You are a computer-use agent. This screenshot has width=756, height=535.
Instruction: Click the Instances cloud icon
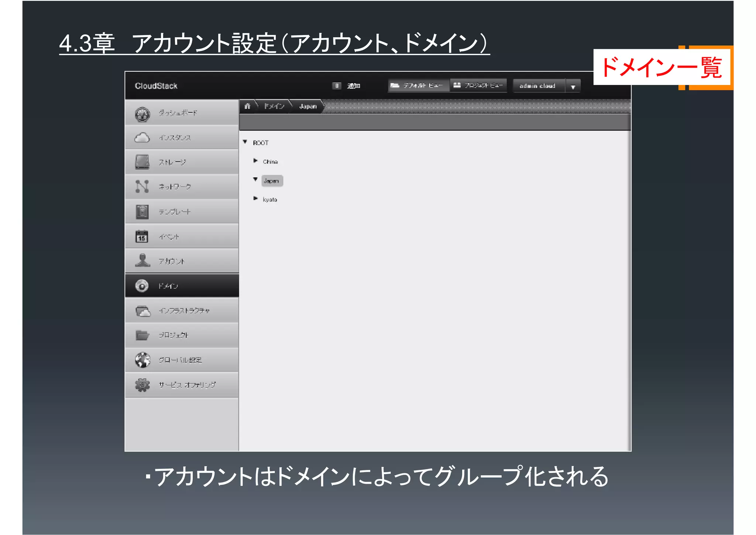tap(142, 138)
